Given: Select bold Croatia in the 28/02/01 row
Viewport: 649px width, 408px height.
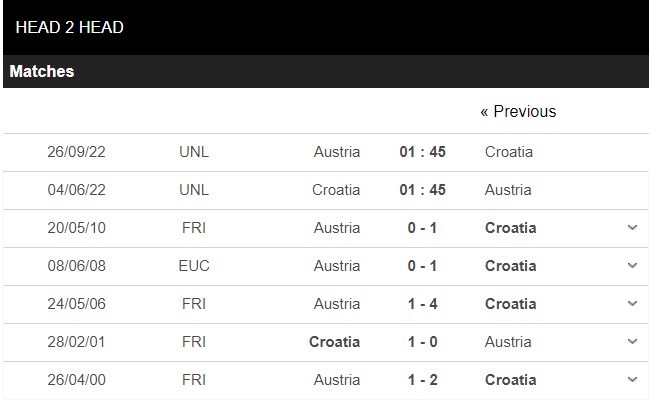Looking at the screenshot, I should (x=334, y=342).
